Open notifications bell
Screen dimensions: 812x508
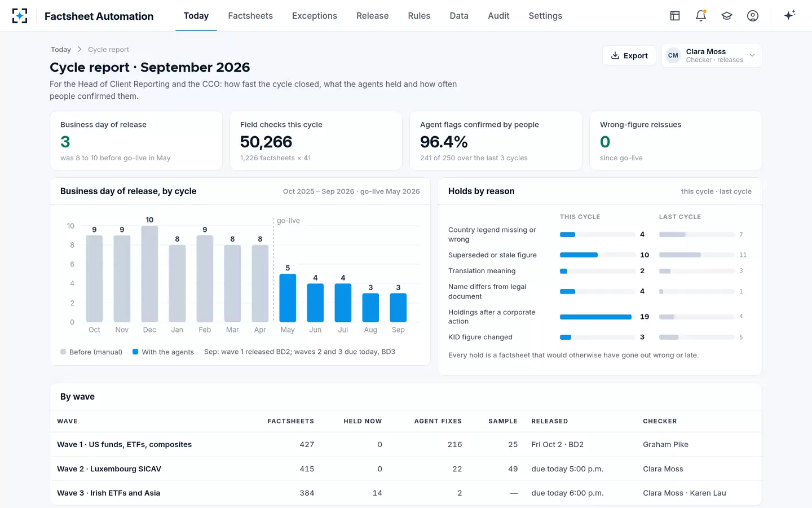(x=701, y=16)
